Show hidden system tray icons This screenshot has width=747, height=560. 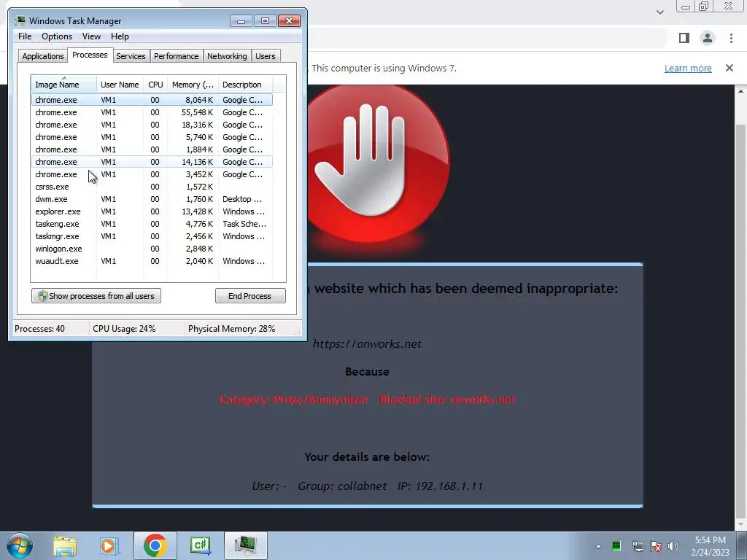pyautogui.click(x=598, y=546)
